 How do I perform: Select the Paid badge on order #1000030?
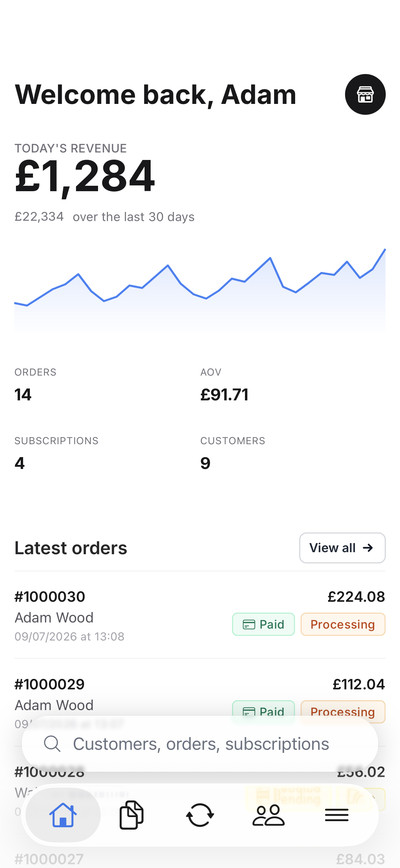263,624
